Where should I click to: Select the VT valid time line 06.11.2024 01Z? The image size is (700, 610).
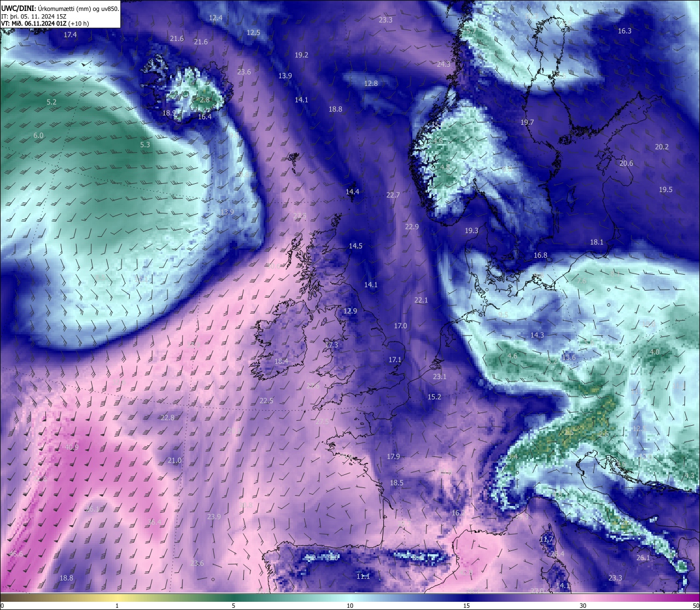point(45,24)
